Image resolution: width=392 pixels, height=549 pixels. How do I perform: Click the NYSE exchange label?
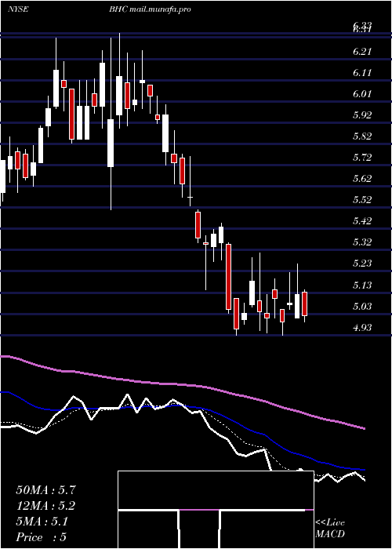[18, 9]
